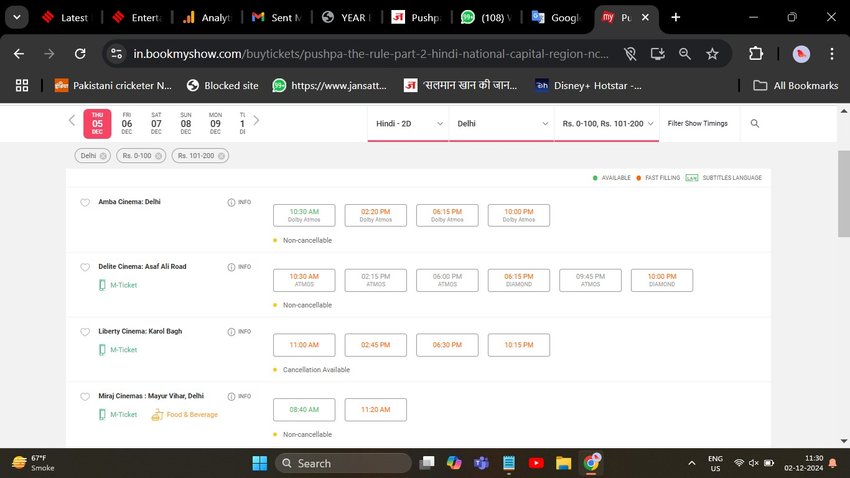Screen dimensions: 850x478
Task: Open the tab search dropdown arrow
Action: (x=17, y=17)
